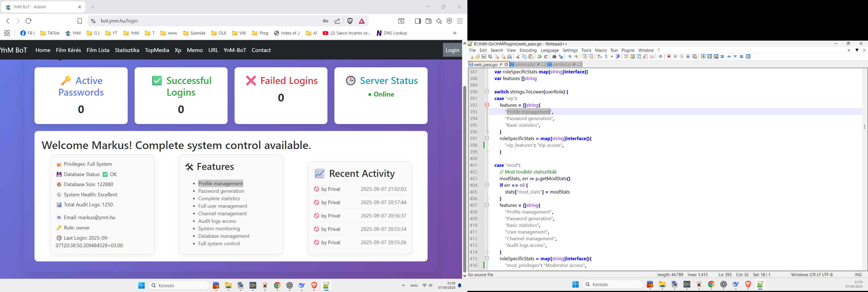The image size is (868, 292).
Task: Undo the last edit via the toolbar arrow
Action: point(539,57)
